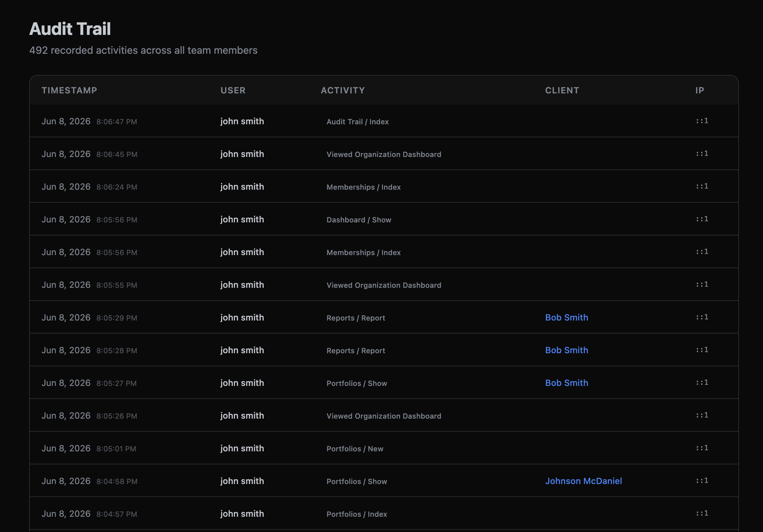The height and width of the screenshot is (532, 763).
Task: Select the Dashboard / Show activity
Action: pyautogui.click(x=359, y=220)
